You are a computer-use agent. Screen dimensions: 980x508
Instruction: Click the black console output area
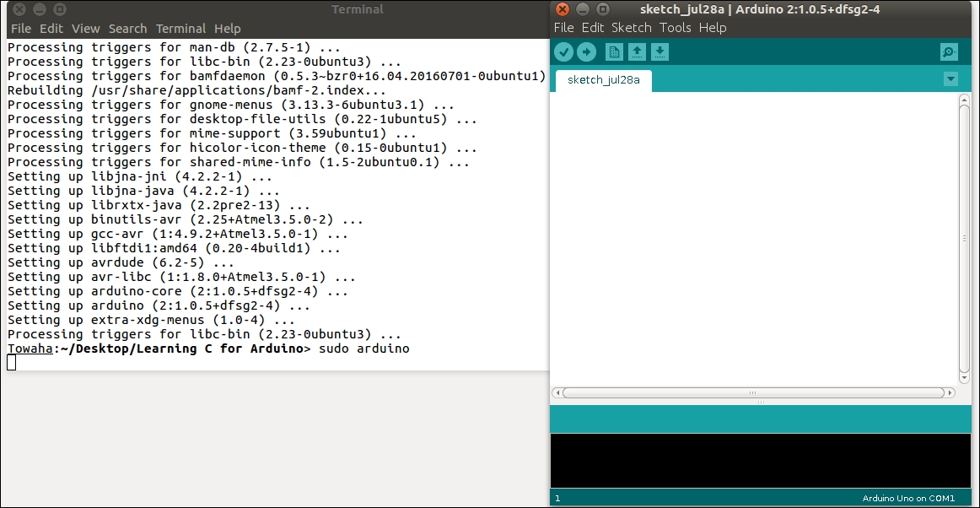coord(759,460)
